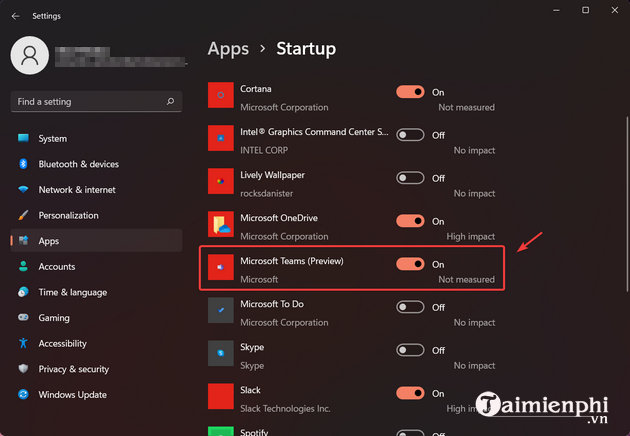Image resolution: width=630 pixels, height=436 pixels.
Task: Click the Accessibility figure icon
Action: [23, 343]
